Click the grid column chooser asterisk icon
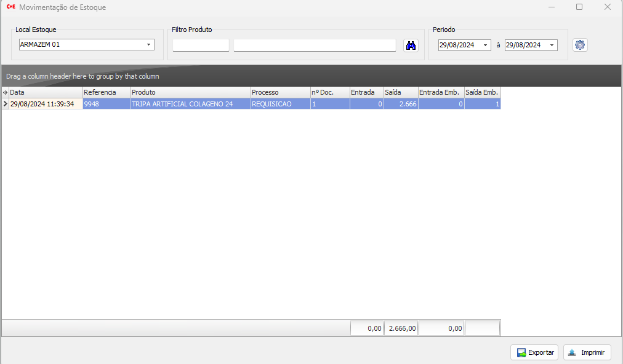Image resolution: width=623 pixels, height=364 pixels. (6, 92)
